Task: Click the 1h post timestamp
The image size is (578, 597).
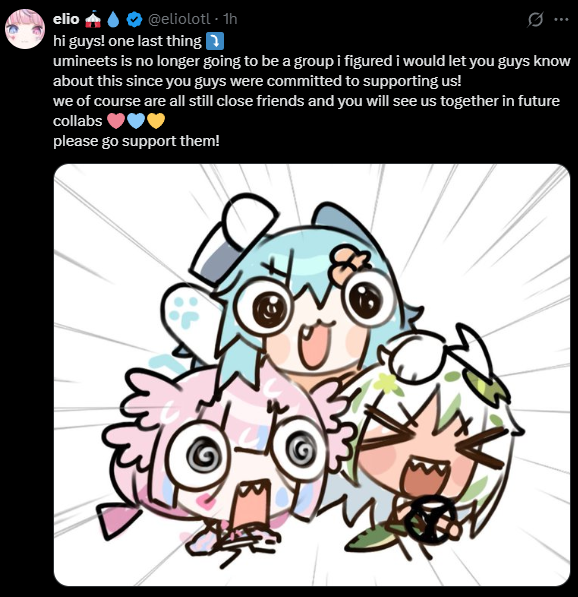Action: [230, 19]
